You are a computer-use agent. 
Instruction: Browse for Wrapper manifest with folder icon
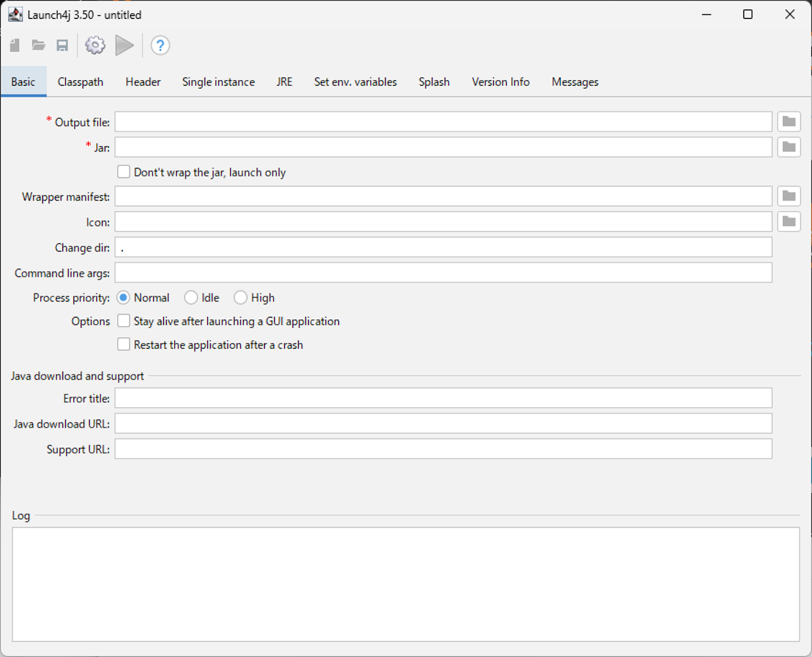tap(789, 196)
